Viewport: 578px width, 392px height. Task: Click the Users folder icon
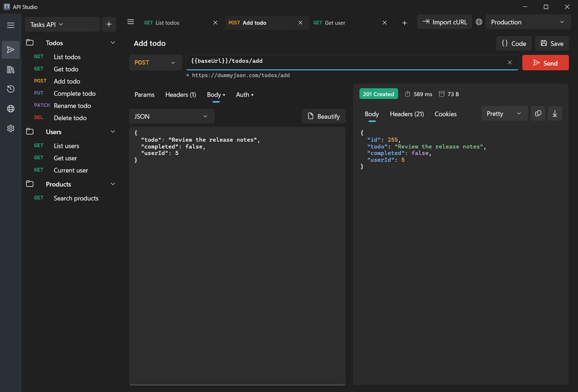(x=30, y=131)
